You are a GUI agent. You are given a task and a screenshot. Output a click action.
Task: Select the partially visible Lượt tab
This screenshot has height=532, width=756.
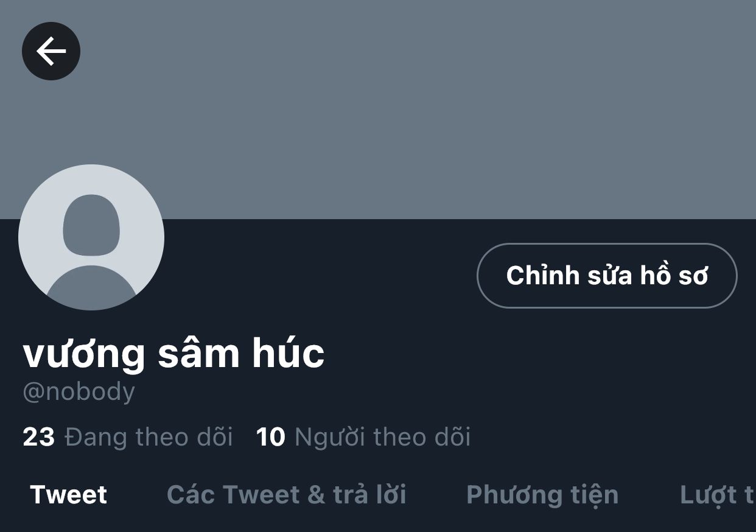[718, 496]
